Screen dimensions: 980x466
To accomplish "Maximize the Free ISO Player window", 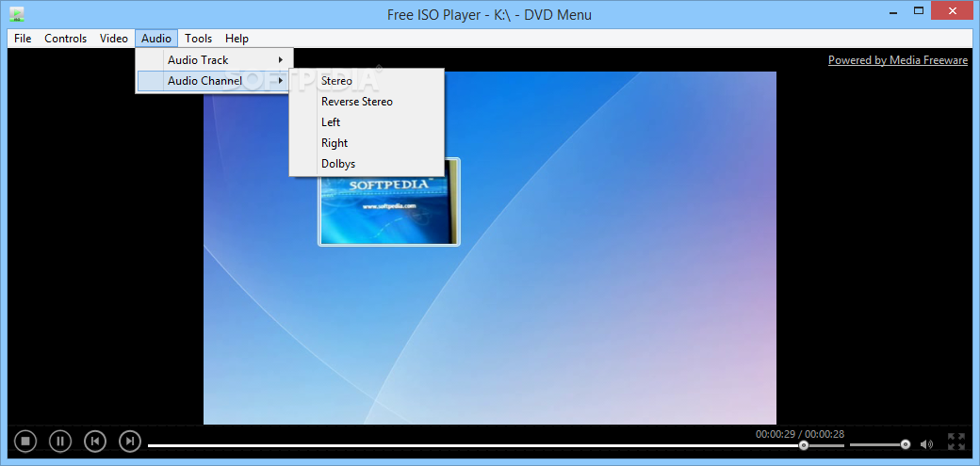I will pyautogui.click(x=918, y=10).
